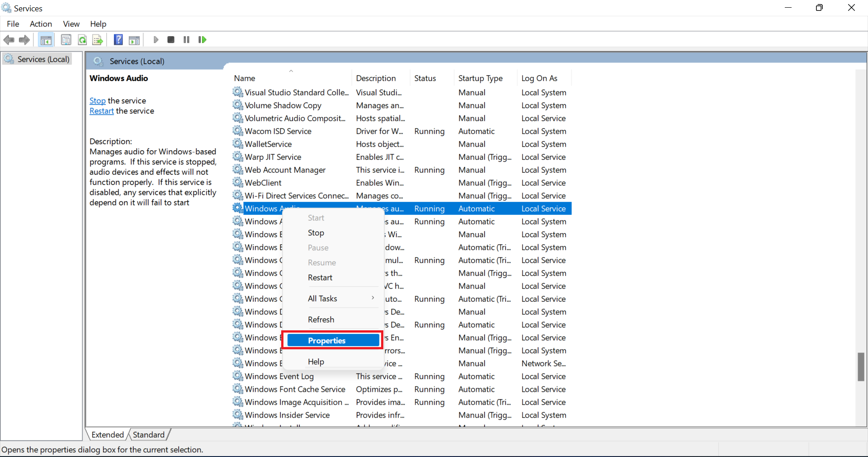This screenshot has height=457, width=868.
Task: Click the green Refresh toolbar icon
Action: [x=82, y=40]
